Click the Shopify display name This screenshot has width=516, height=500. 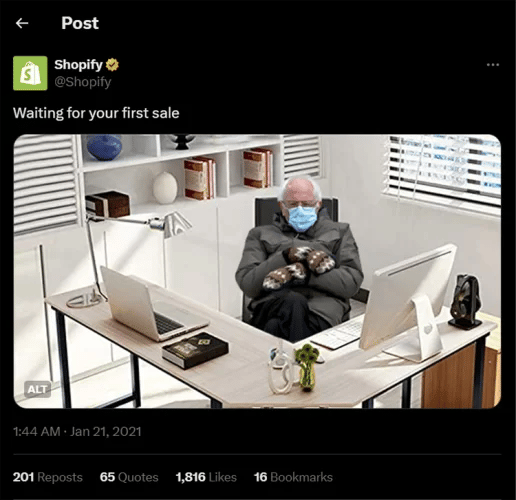[x=78, y=65]
